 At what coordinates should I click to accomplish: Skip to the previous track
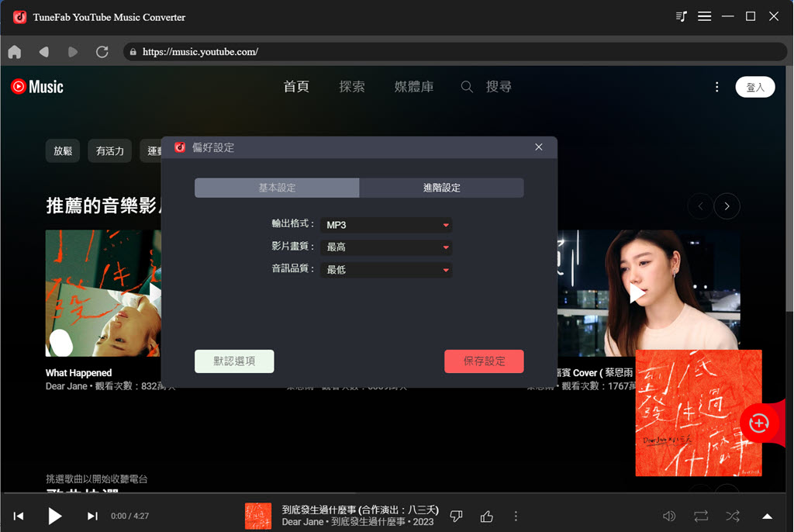[19, 516]
